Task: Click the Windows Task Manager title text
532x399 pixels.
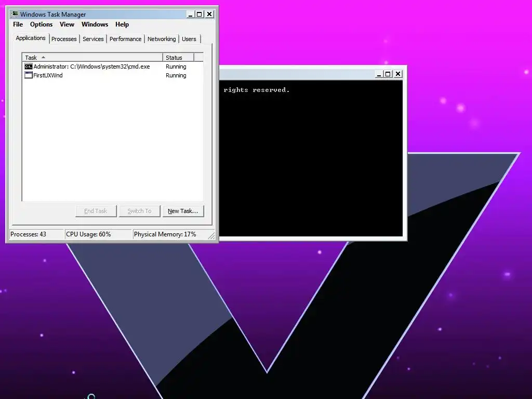Action: [x=53, y=15]
